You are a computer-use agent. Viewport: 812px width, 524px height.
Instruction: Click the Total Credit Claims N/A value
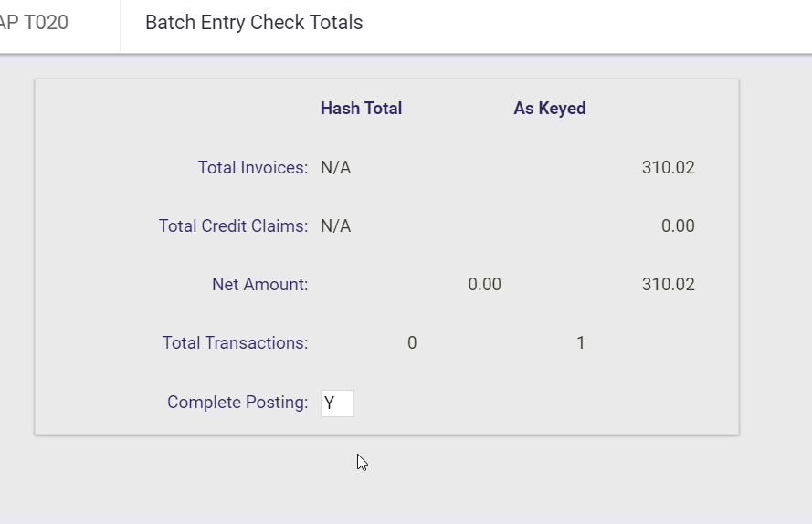tap(335, 226)
